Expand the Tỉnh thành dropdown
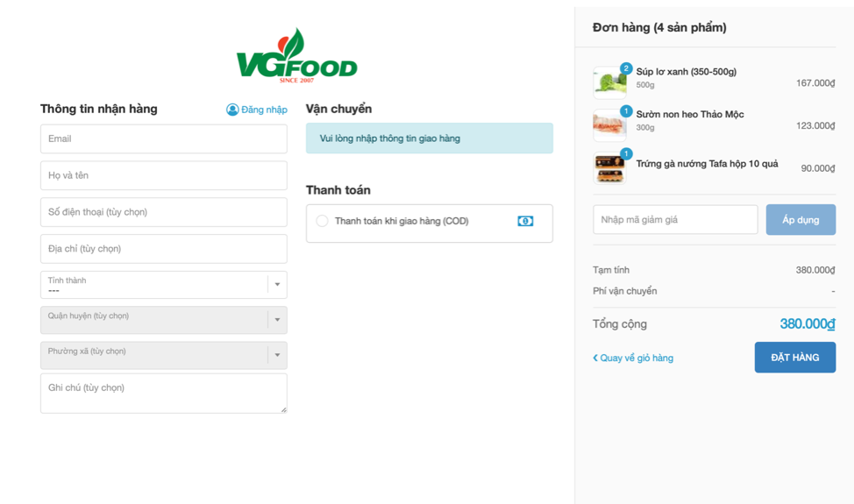 pos(277,284)
